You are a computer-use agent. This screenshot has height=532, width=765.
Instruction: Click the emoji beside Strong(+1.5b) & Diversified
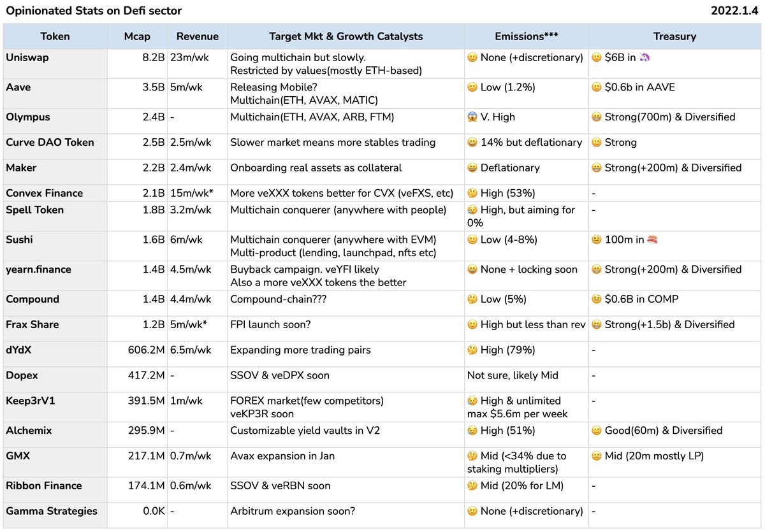[x=597, y=325]
